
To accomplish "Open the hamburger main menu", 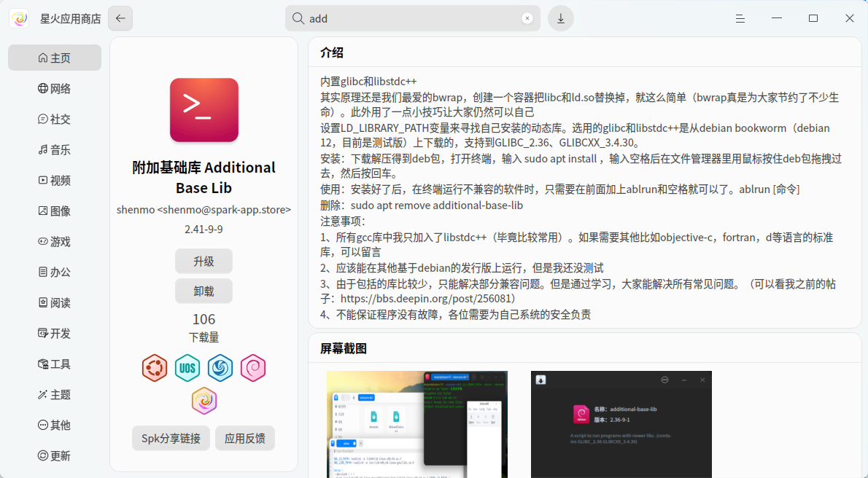I will click(x=740, y=18).
